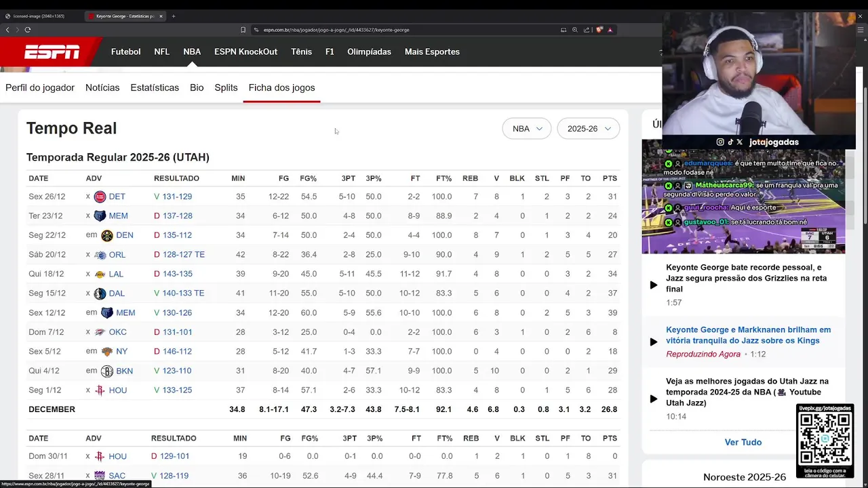Open the new tab plus button
Image resolution: width=868 pixels, height=488 pixels.
click(x=174, y=16)
